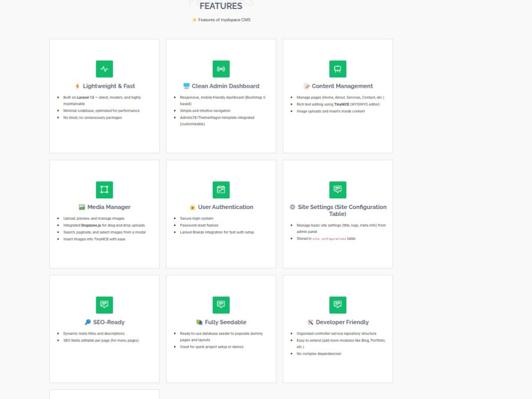The height and width of the screenshot is (399, 532).
Task: Click the FEATURES section heading
Action: click(x=221, y=6)
